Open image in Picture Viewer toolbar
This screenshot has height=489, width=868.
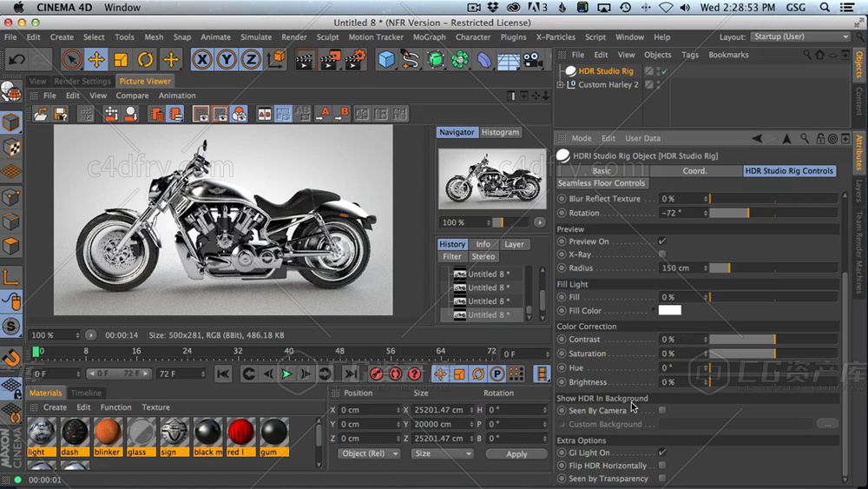pyautogui.click(x=41, y=114)
